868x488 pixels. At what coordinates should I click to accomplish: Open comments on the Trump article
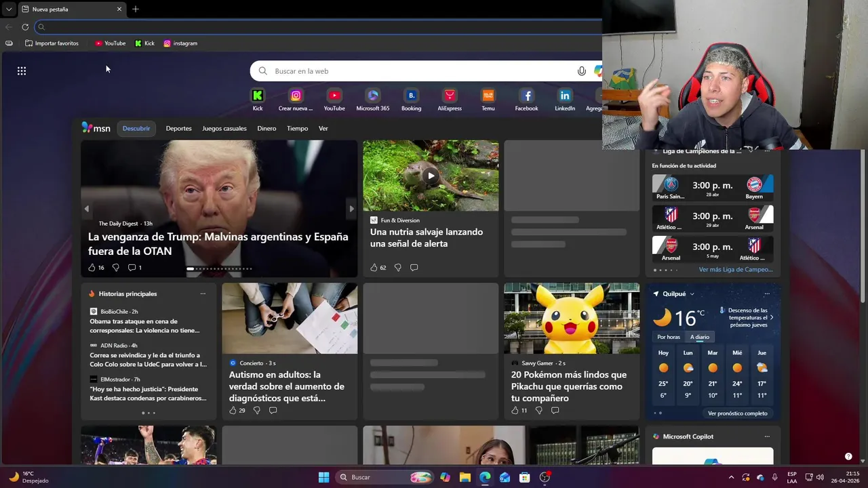(135, 268)
